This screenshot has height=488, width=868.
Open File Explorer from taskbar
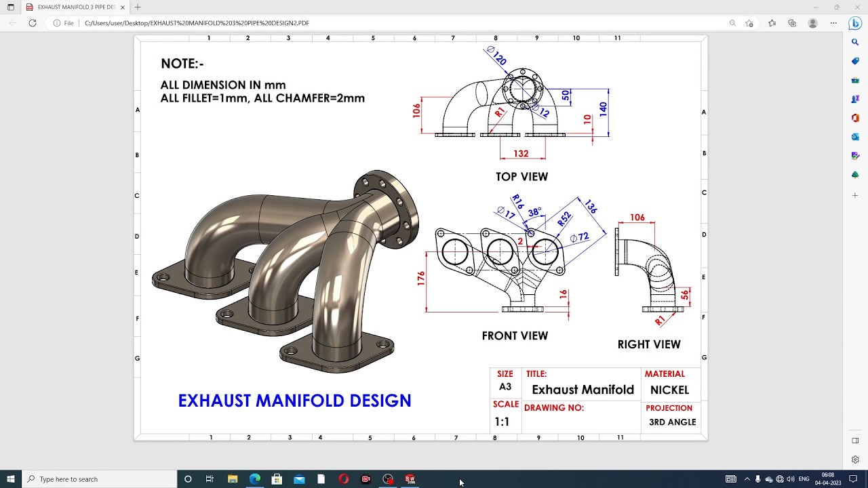point(233,479)
